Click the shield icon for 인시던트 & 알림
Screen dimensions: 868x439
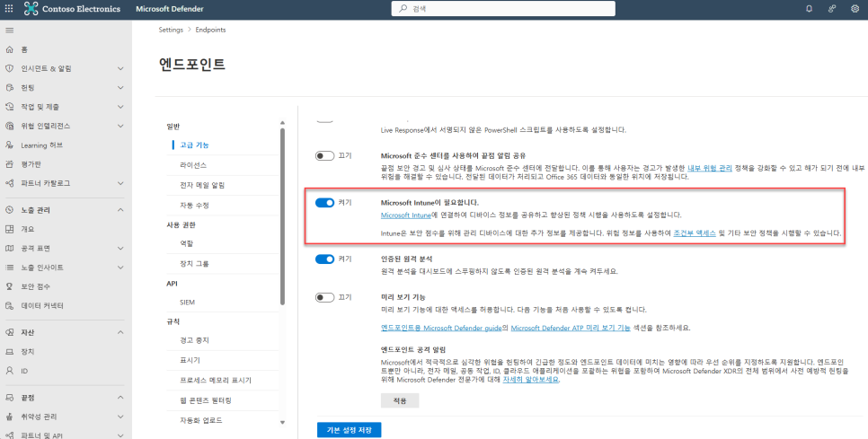(9, 68)
